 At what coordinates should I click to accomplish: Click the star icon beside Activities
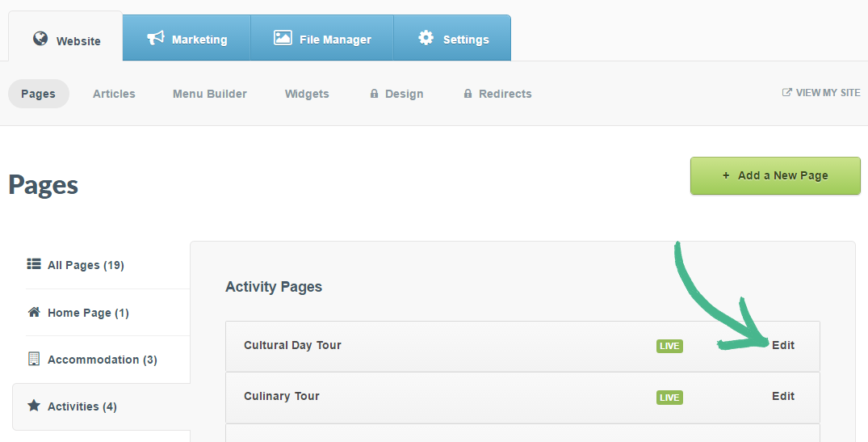pyautogui.click(x=34, y=406)
